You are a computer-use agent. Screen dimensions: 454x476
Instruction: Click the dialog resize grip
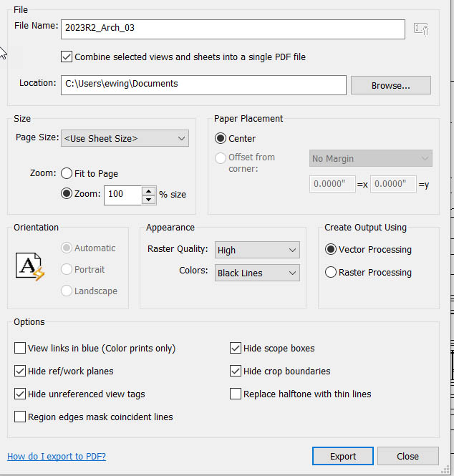point(445,470)
